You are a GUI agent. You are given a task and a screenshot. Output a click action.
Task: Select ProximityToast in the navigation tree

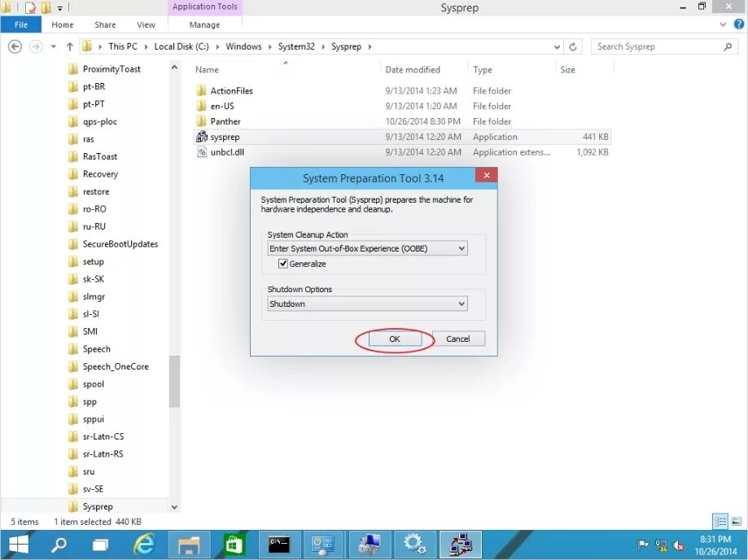pyautogui.click(x=112, y=68)
